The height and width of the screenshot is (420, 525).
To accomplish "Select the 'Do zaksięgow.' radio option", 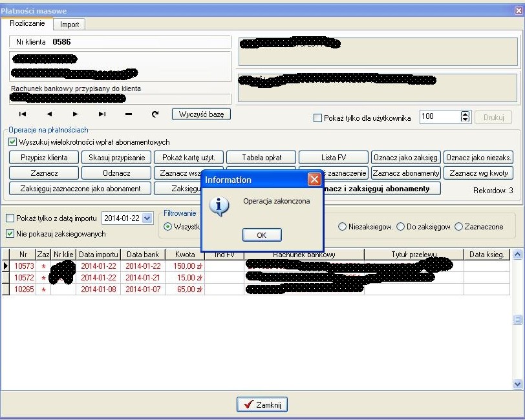I will pyautogui.click(x=401, y=227).
